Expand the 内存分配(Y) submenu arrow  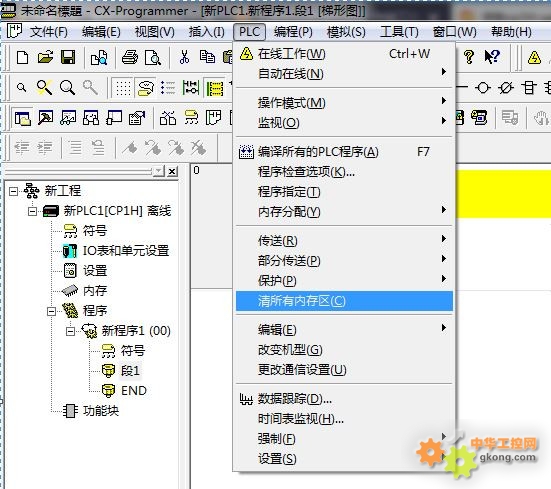pyautogui.click(x=444, y=210)
